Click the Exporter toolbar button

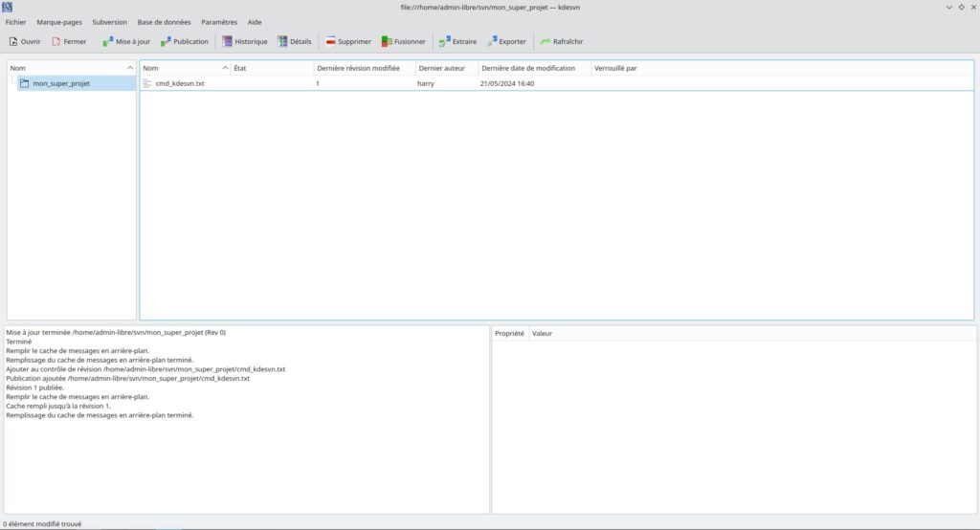coord(507,41)
